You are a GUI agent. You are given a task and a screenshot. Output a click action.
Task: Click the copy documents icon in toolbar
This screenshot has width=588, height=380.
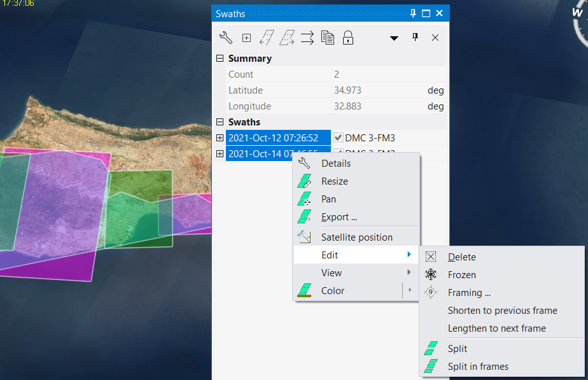tap(328, 38)
